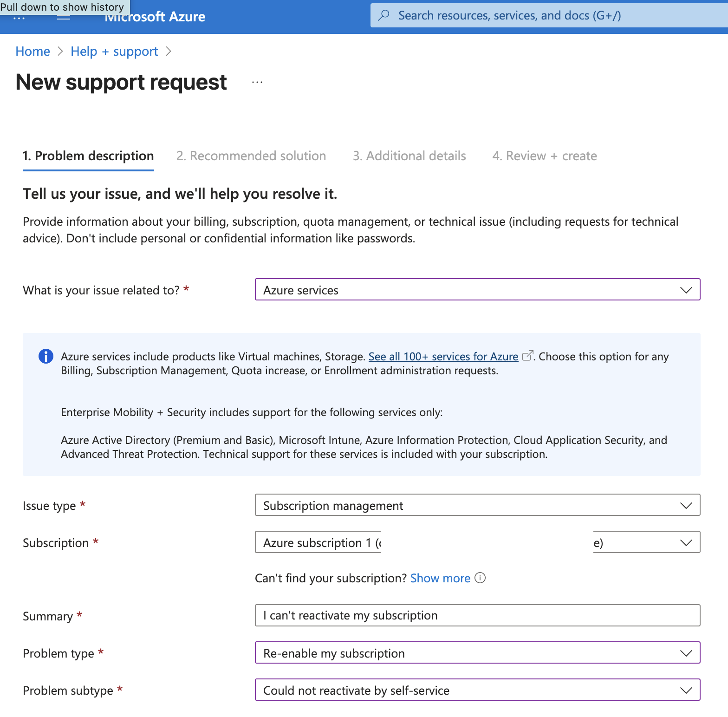Select the Problem description tab
Image resolution: width=728 pixels, height=717 pixels.
[88, 156]
